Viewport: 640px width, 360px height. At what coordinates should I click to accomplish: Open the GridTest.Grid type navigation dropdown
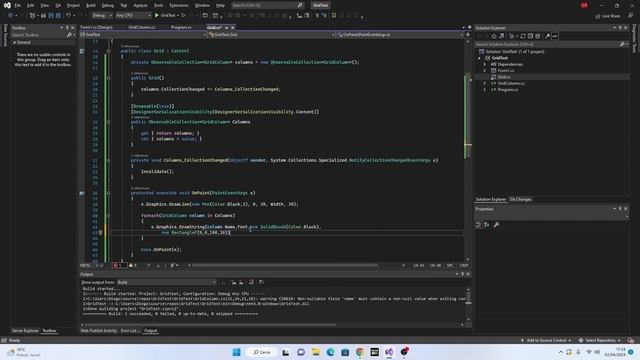point(271,35)
